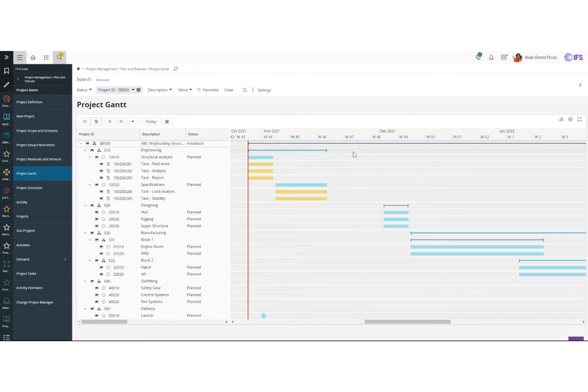588x392 pixels.
Task: Open the Status filter dropdown
Action: tap(84, 90)
